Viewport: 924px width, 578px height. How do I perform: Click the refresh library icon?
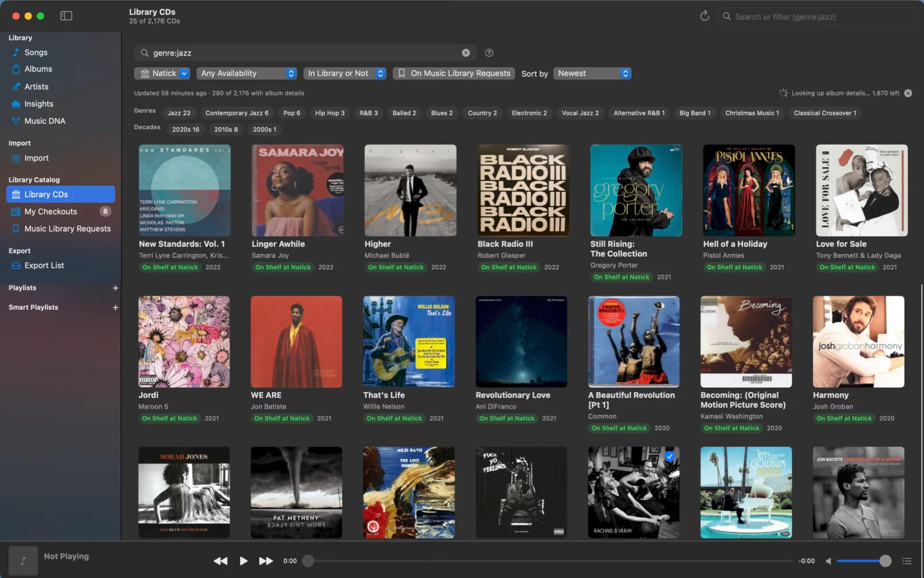tap(705, 16)
